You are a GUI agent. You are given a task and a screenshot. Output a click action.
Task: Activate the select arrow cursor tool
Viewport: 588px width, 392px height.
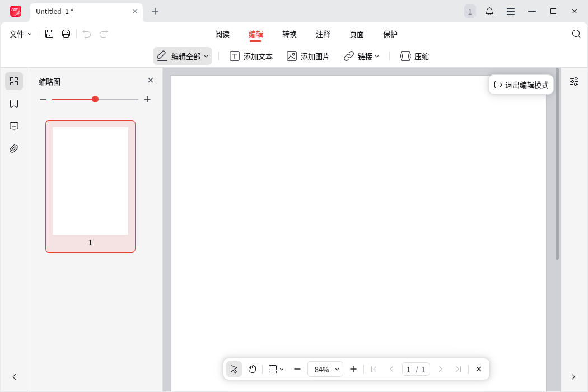click(x=234, y=369)
